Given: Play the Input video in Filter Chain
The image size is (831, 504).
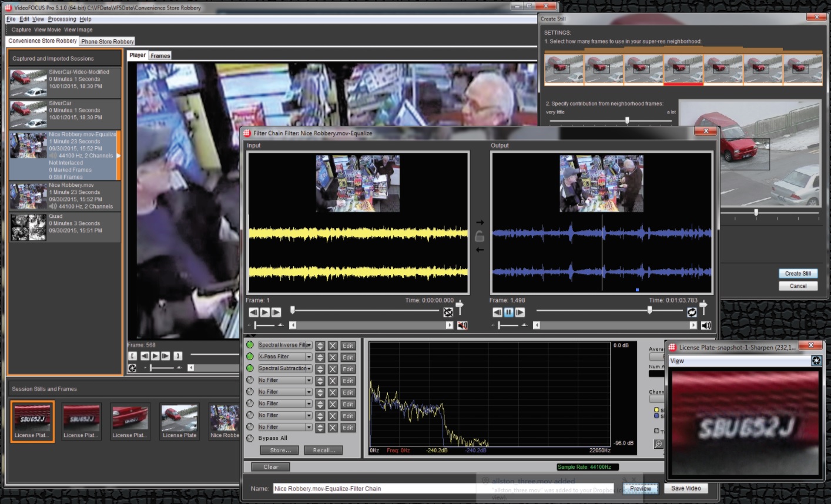Looking at the screenshot, I should coord(265,313).
